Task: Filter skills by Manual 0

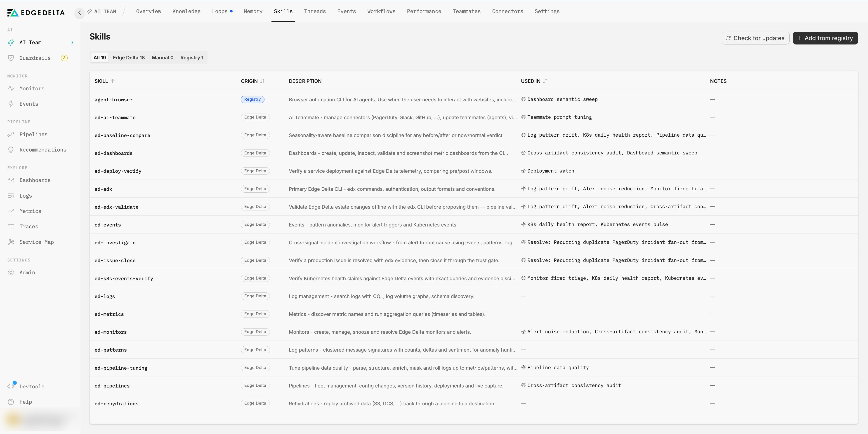Action: [163, 58]
